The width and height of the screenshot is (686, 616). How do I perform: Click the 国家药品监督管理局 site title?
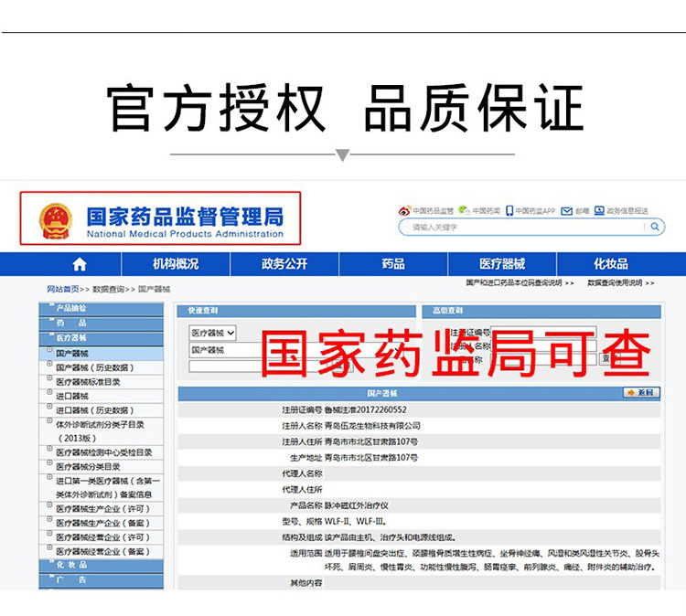pos(185,217)
